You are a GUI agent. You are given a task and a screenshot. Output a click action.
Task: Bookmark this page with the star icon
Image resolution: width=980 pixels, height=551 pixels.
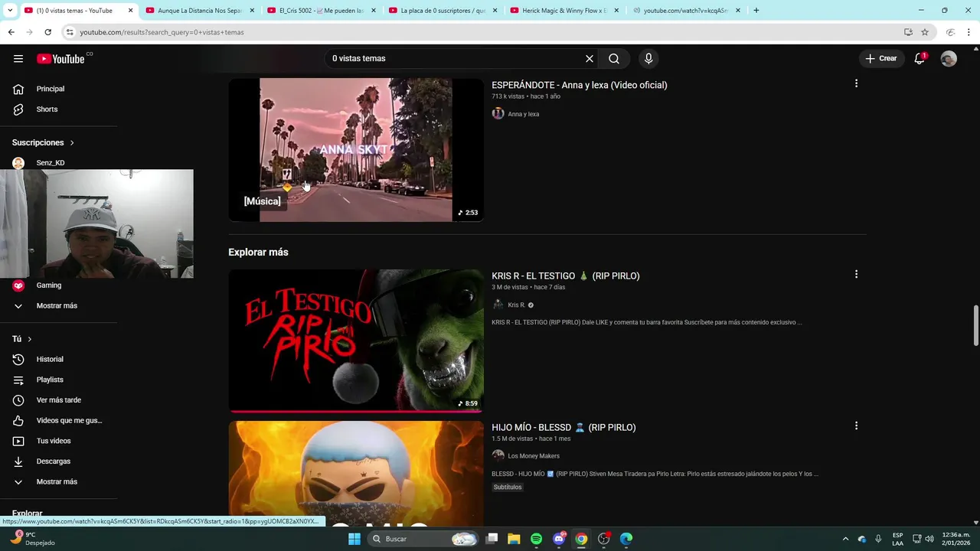coord(925,32)
